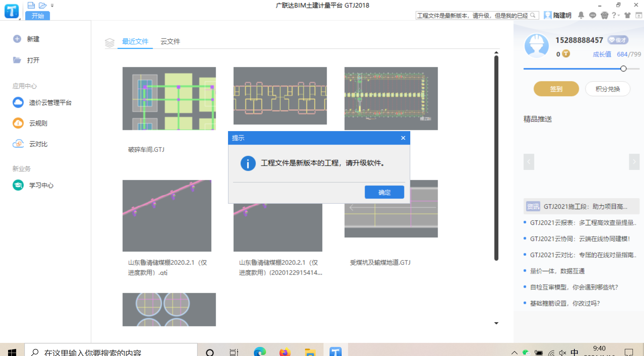Viewport: 644px width, 356px height.
Task: Switch to 最近文件 tab
Action: coord(135,41)
